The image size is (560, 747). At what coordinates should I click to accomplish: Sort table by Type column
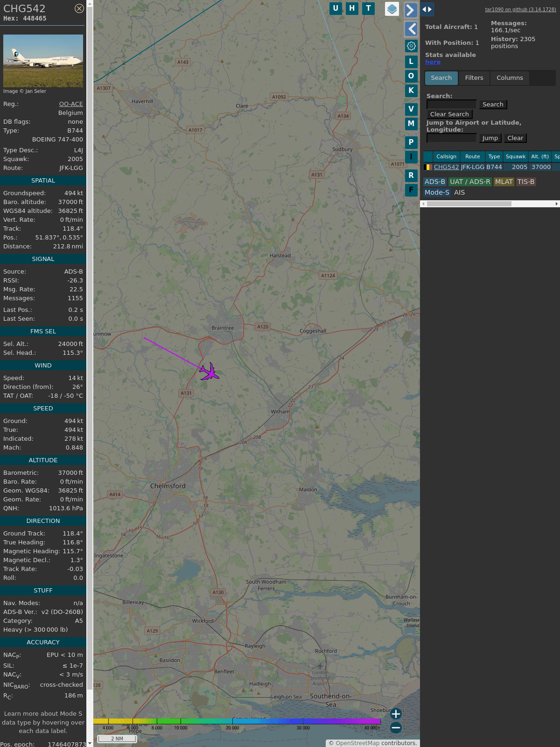click(x=494, y=157)
